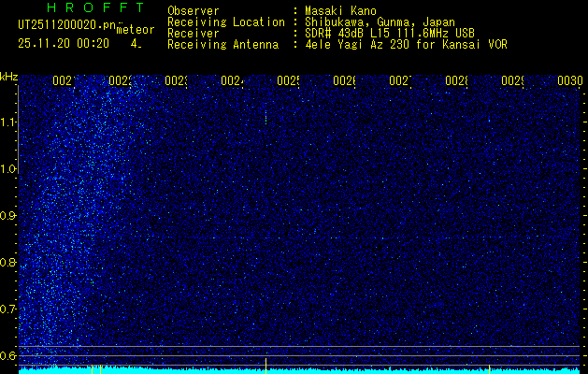The height and width of the screenshot is (374, 588).
Task: Click the 0027 time axis label
Action: (x=400, y=80)
